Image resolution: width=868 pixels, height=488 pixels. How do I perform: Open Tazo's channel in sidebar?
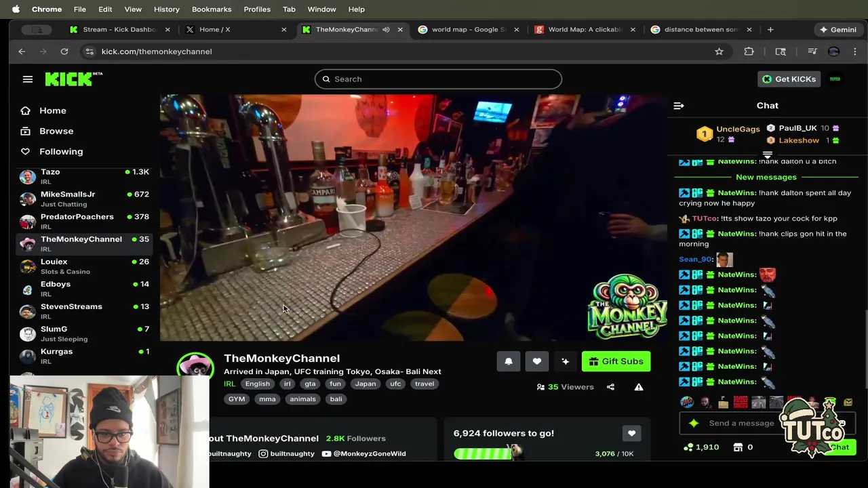tap(84, 176)
